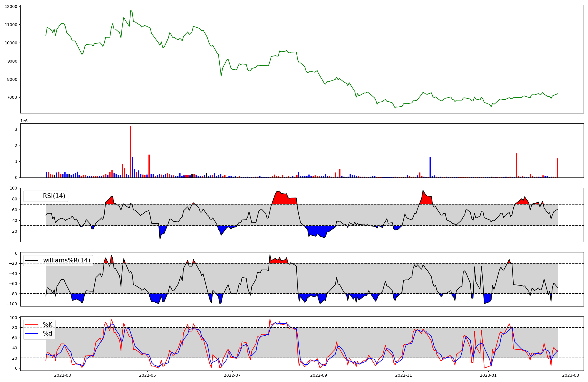The height and width of the screenshot is (382, 588).
Task: Click the RSI(14) legend label
Action: 54,196
